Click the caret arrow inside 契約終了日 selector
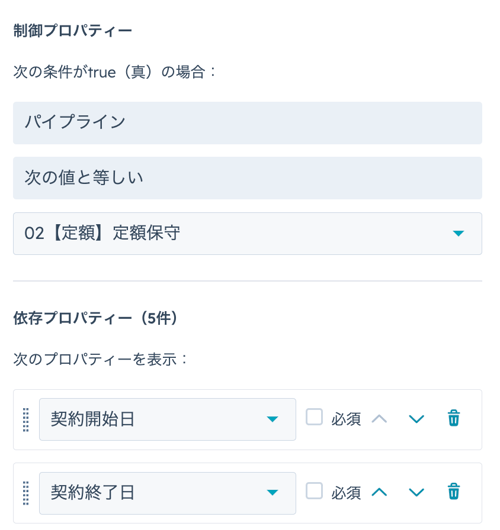This screenshot has height=530, width=500. point(272,492)
